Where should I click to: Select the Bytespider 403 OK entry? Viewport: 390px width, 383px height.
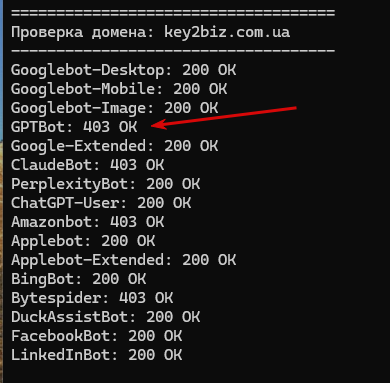pyautogui.click(x=92, y=298)
